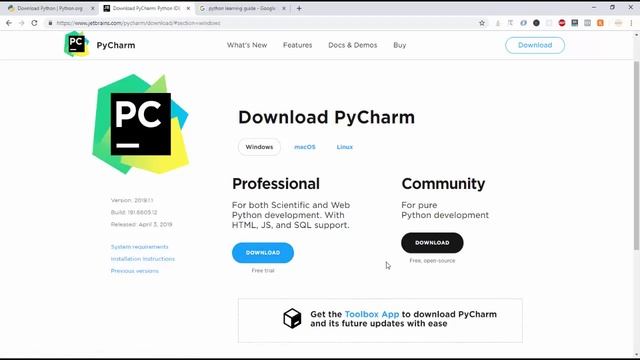This screenshot has height=360, width=640.
Task: Open the Previous versions link
Action: [x=134, y=271]
